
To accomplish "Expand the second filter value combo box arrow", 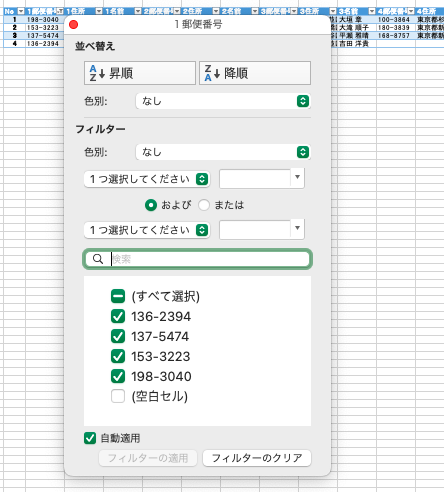I will pyautogui.click(x=297, y=228).
